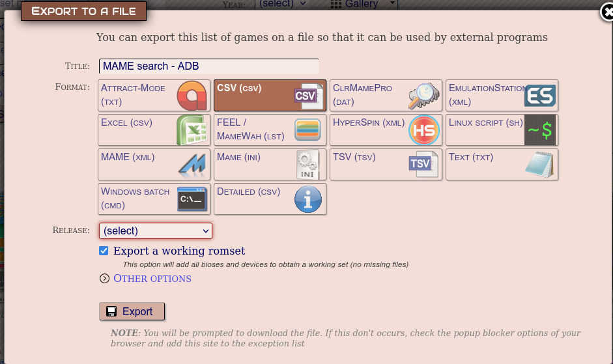Select Linux script terminal icon

(x=540, y=130)
